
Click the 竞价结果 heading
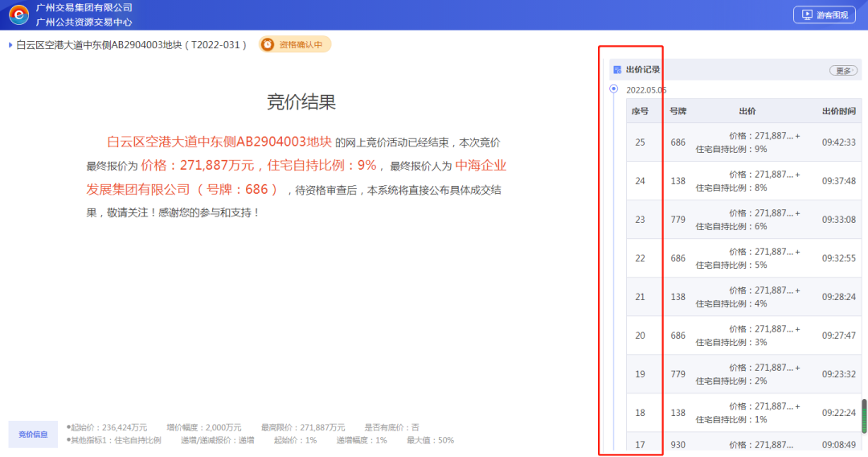click(301, 102)
